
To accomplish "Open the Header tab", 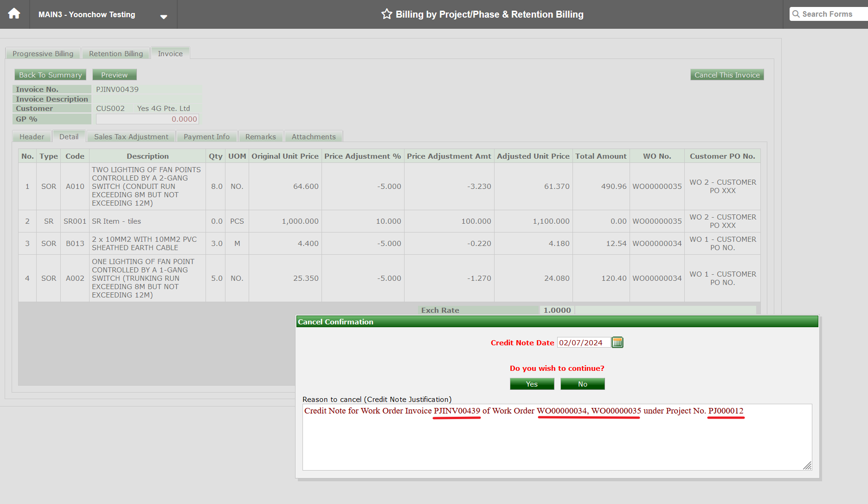I will click(x=31, y=136).
